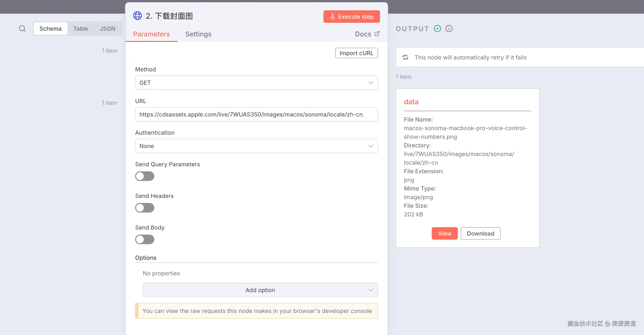Toggle Send Body switch

pos(144,239)
